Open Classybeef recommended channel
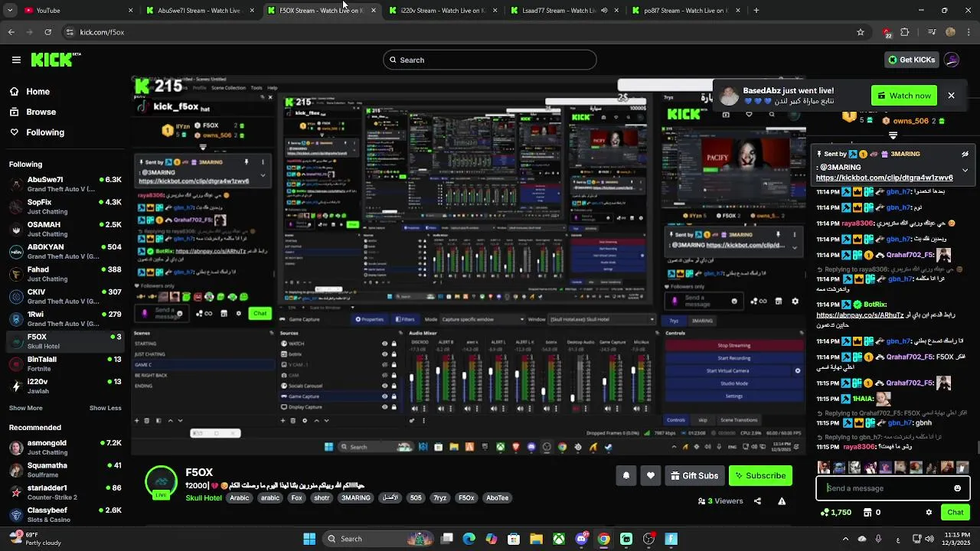The height and width of the screenshot is (551, 980). point(65,514)
